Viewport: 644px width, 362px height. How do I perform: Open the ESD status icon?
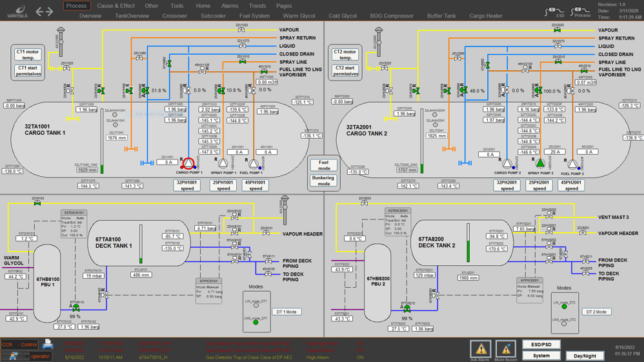(x=554, y=12)
